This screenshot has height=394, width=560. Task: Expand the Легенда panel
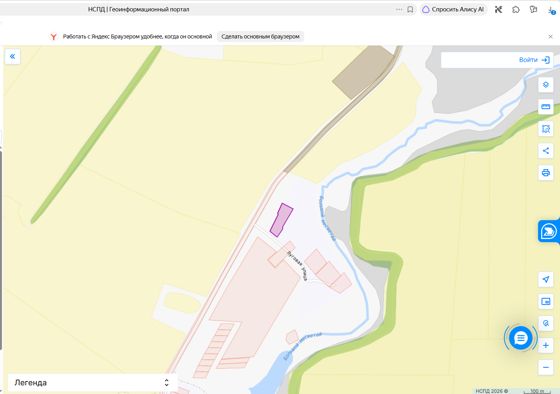pyautogui.click(x=92, y=383)
